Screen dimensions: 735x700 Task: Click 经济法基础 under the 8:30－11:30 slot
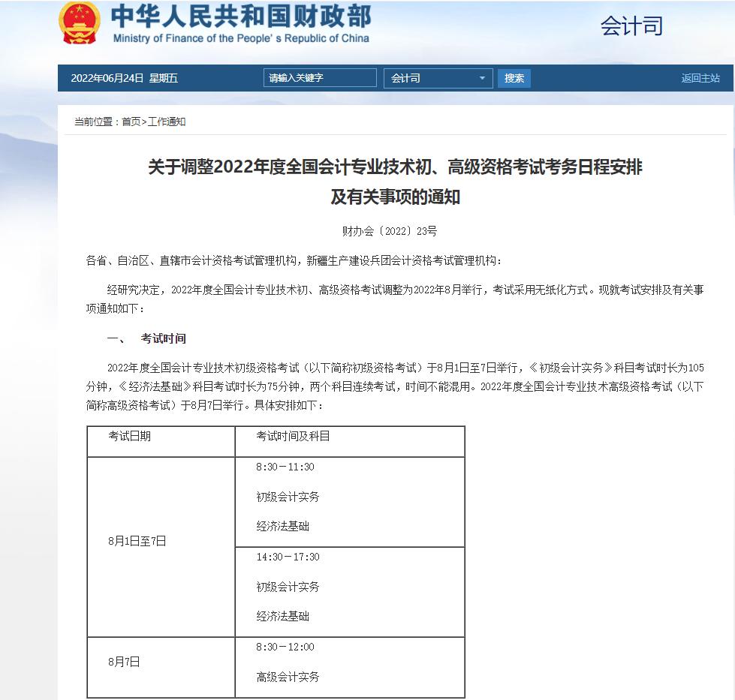pyautogui.click(x=282, y=527)
